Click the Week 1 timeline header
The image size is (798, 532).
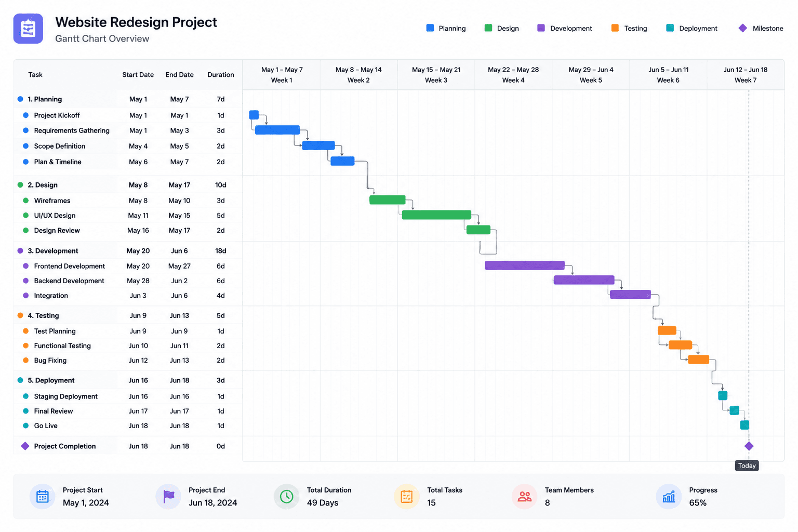[x=282, y=75]
